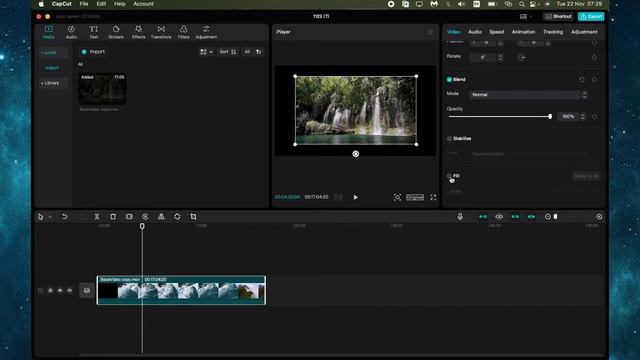Toggle auto snapping in timeline toolbar
The height and width of the screenshot is (360, 640).
point(516,217)
